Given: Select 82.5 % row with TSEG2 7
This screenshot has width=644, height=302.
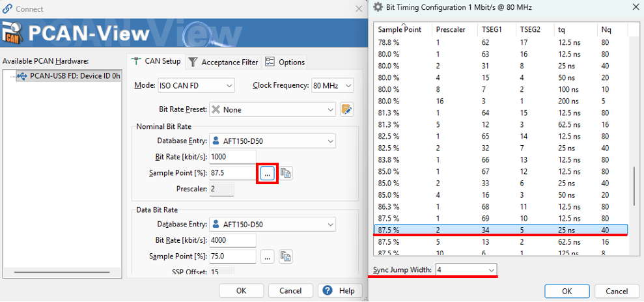Looking at the screenshot, I should tap(501, 147).
